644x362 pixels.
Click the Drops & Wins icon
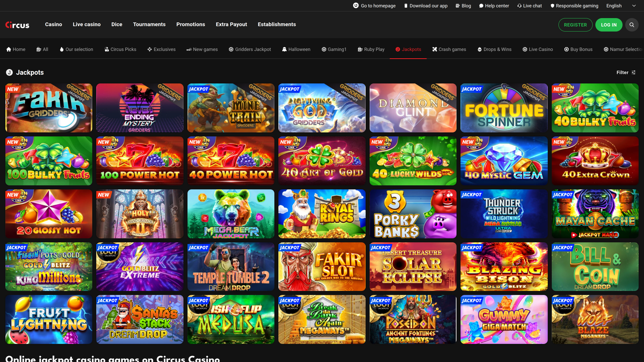tap(480, 49)
